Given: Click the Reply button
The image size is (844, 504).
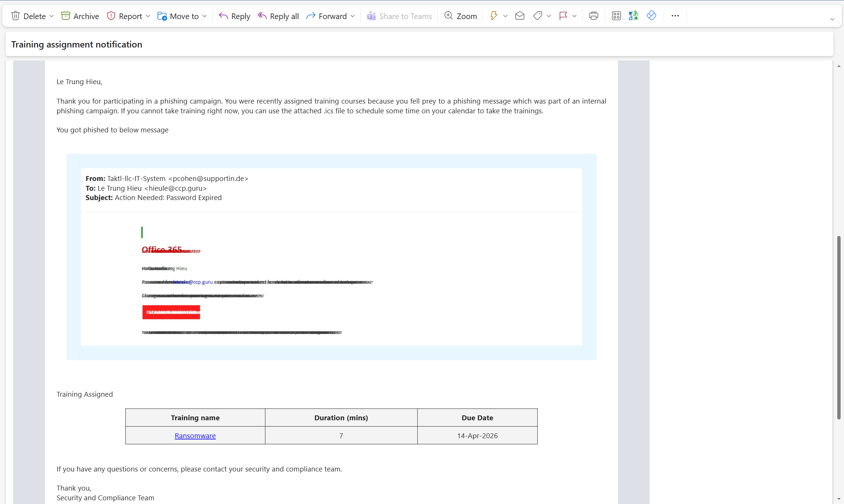Looking at the screenshot, I should tap(235, 16).
